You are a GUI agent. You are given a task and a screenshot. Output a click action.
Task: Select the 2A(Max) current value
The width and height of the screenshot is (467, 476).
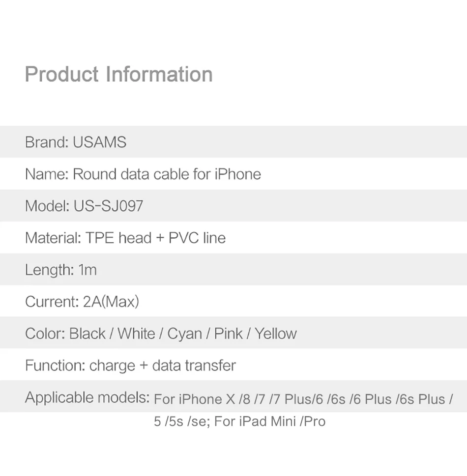pyautogui.click(x=111, y=302)
